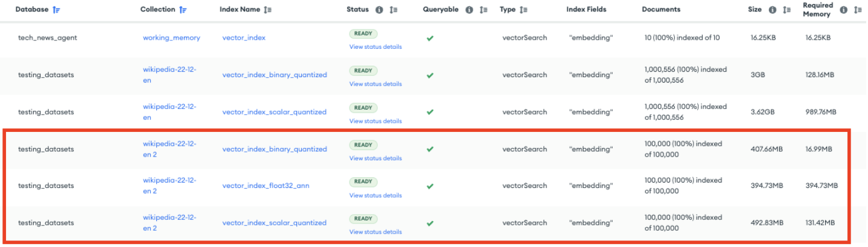Open vector_index in the tech_news_agent row
Screen dimensions: 868x247
coord(243,37)
